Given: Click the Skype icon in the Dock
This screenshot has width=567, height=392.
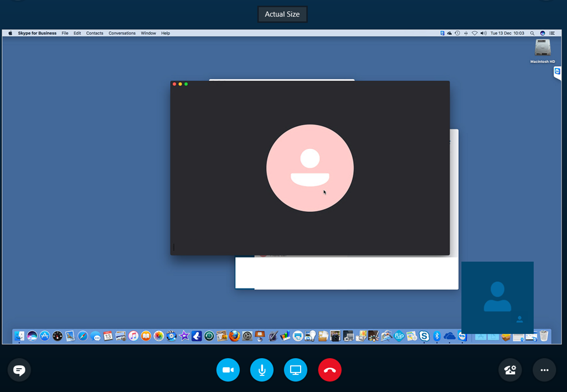Looking at the screenshot, I should tap(424, 336).
